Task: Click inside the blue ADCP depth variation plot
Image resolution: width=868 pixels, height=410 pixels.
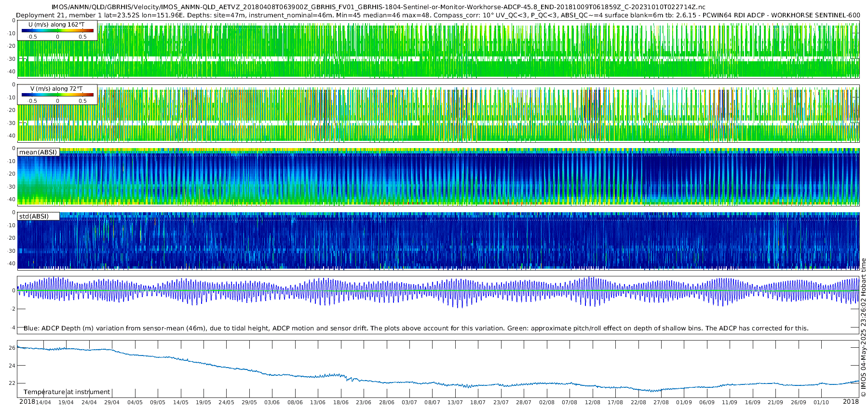Action: click(x=438, y=305)
